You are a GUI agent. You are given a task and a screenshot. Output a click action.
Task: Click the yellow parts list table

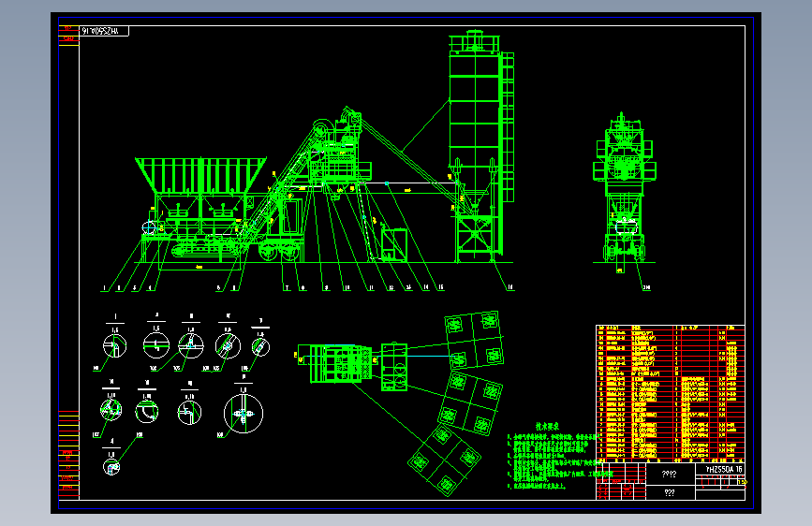[x=671, y=393]
